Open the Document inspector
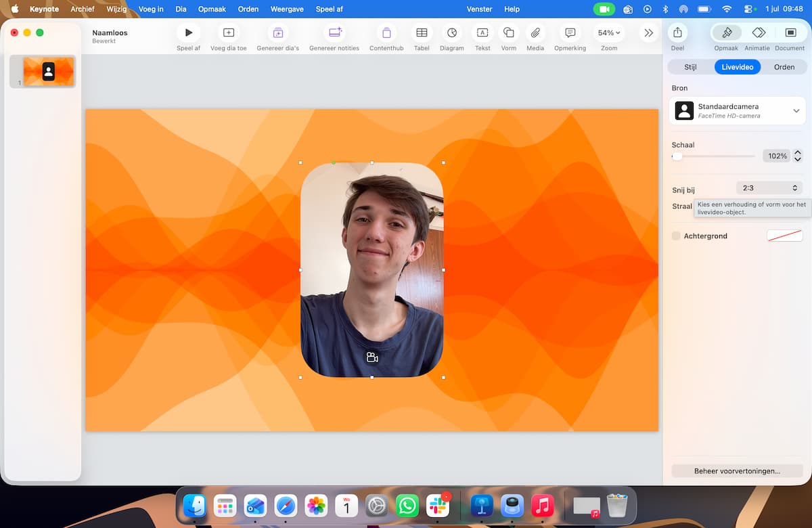 tap(790, 32)
